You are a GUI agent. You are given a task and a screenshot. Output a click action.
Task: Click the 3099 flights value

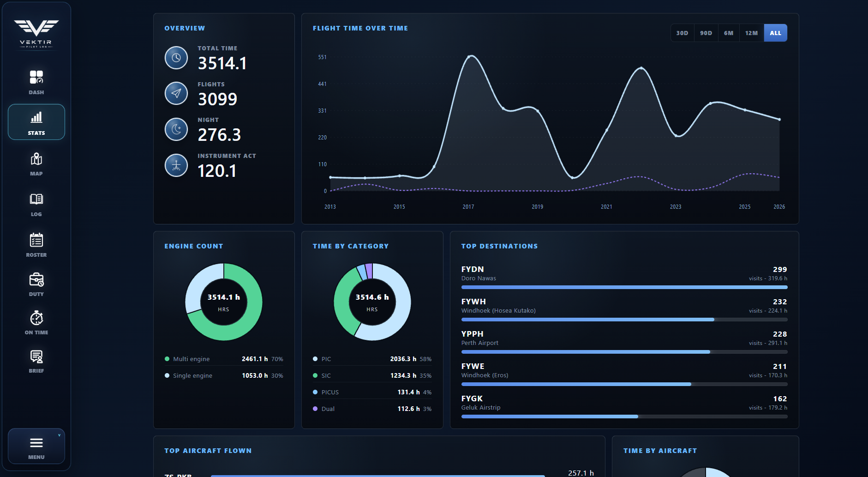[x=217, y=99]
